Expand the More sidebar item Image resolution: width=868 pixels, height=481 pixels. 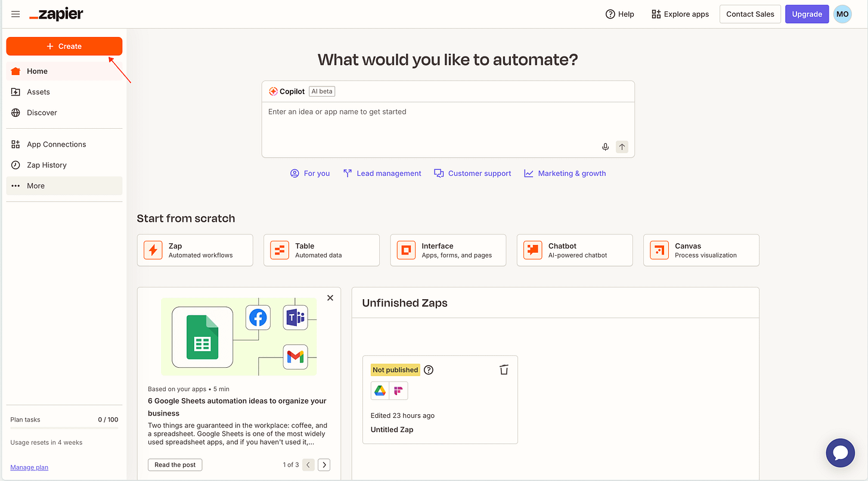pos(64,186)
